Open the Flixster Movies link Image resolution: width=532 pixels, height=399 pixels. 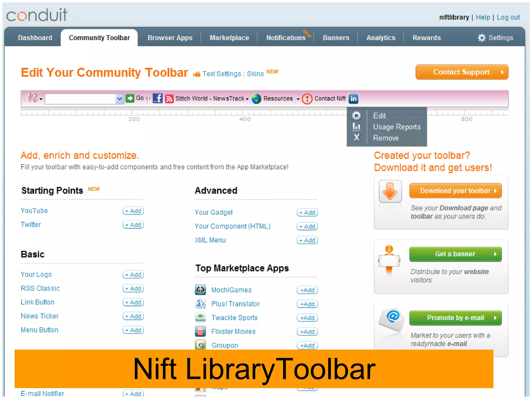tap(233, 331)
